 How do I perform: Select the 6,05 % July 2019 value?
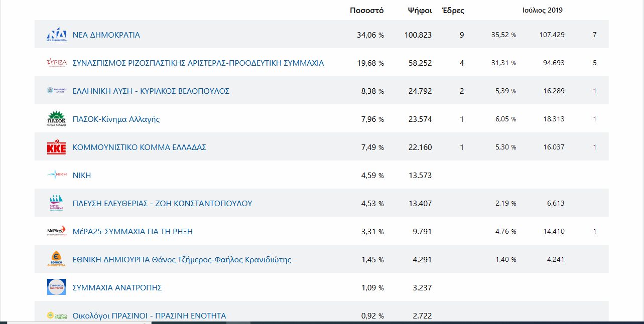click(506, 119)
